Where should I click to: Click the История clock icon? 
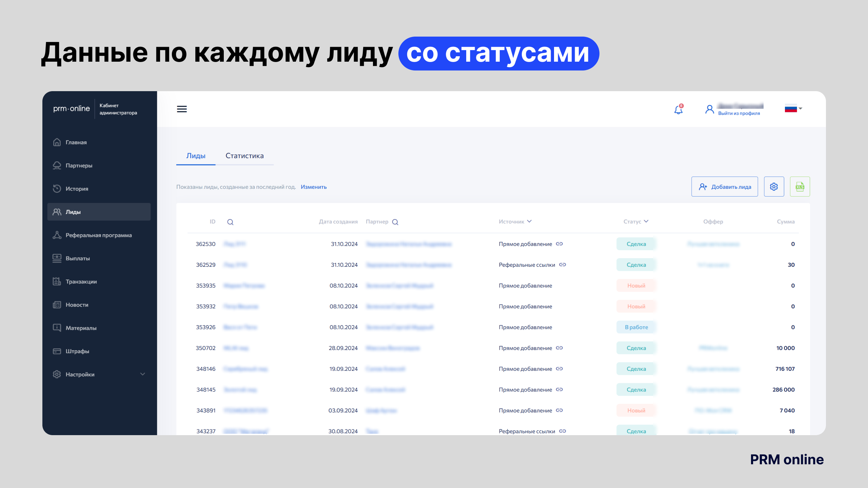(x=57, y=188)
